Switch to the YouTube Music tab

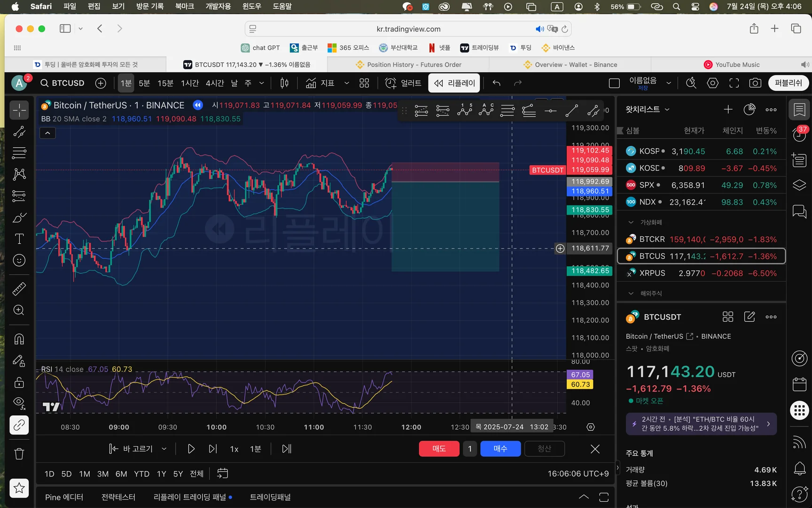click(x=731, y=64)
